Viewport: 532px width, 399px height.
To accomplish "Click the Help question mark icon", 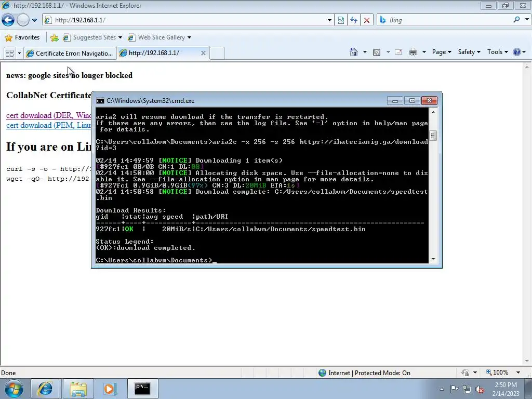I will [517, 52].
